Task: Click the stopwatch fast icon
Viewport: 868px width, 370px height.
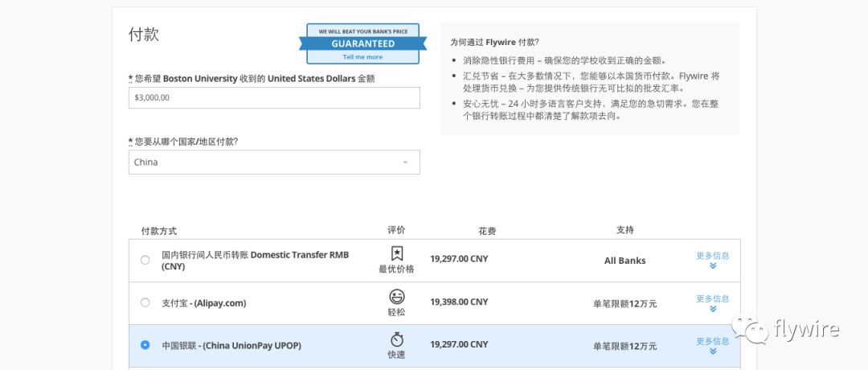Action: point(396,339)
